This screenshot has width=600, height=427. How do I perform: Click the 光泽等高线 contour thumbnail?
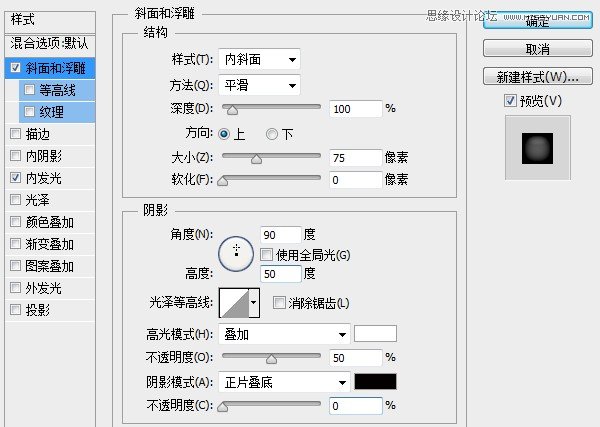coord(234,303)
